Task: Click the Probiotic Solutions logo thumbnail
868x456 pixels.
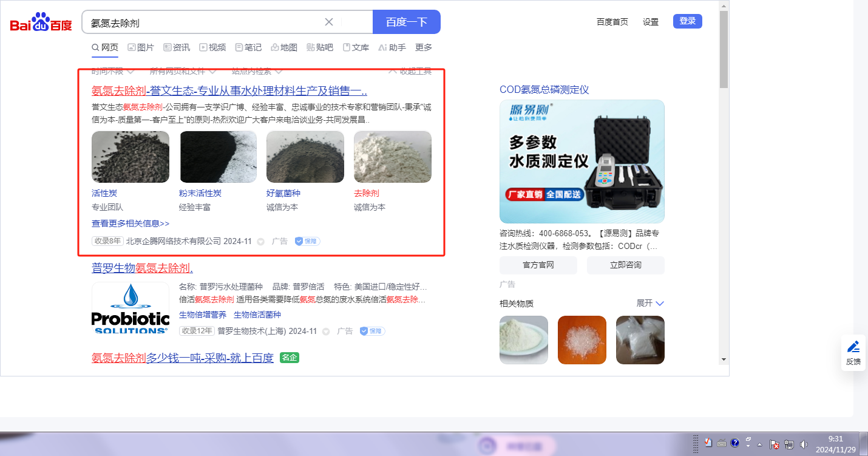Action: (131, 308)
